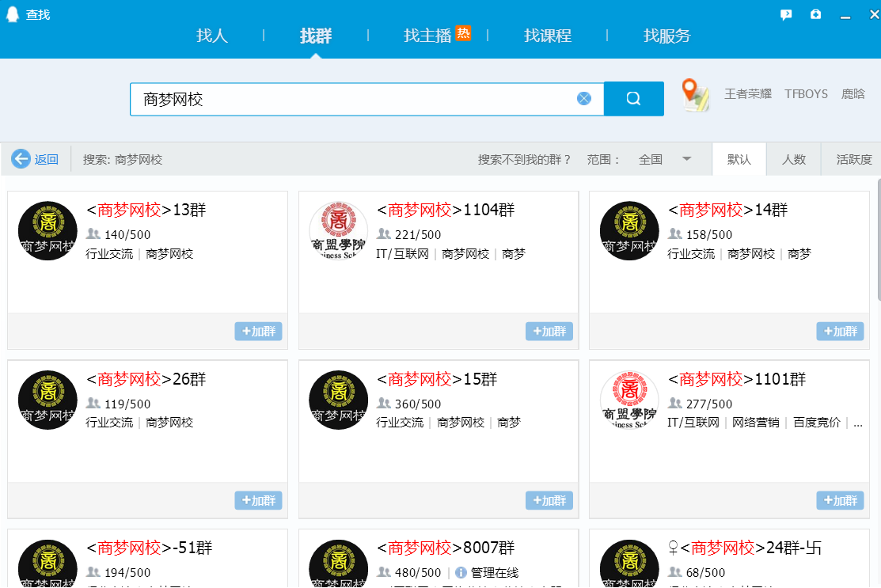Click hot keyword TFBOYS
Image resolution: width=881 pixels, height=588 pixels.
[807, 94]
